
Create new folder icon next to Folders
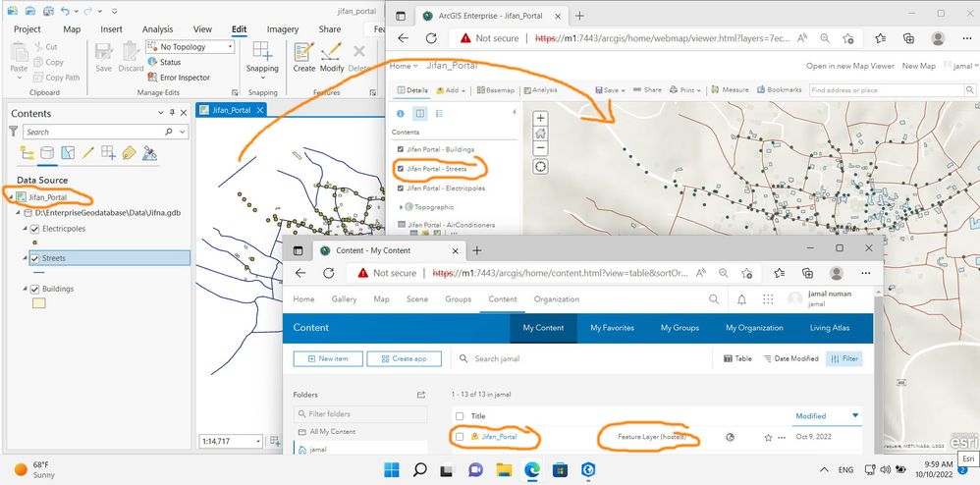(x=421, y=395)
